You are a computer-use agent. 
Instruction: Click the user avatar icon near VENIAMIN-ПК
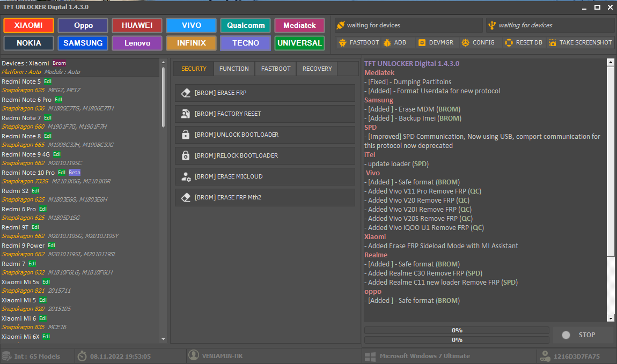pyautogui.click(x=194, y=355)
